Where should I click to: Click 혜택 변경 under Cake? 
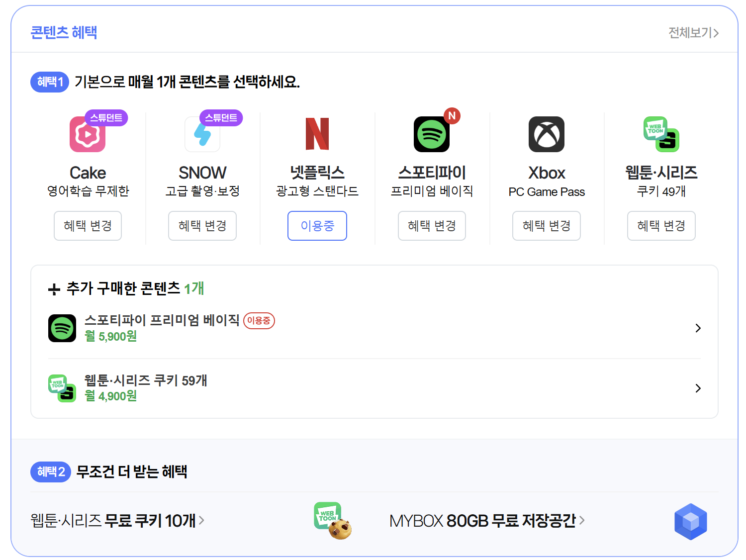[88, 226]
